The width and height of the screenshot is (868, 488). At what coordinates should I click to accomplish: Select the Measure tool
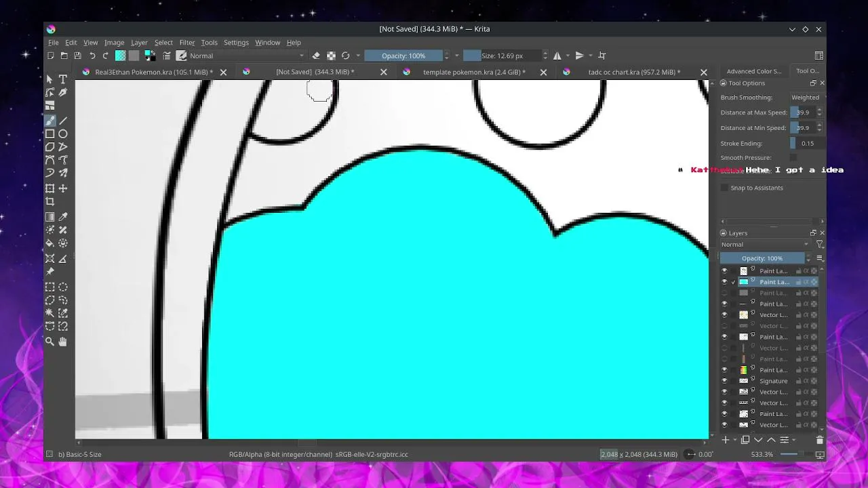(63, 258)
